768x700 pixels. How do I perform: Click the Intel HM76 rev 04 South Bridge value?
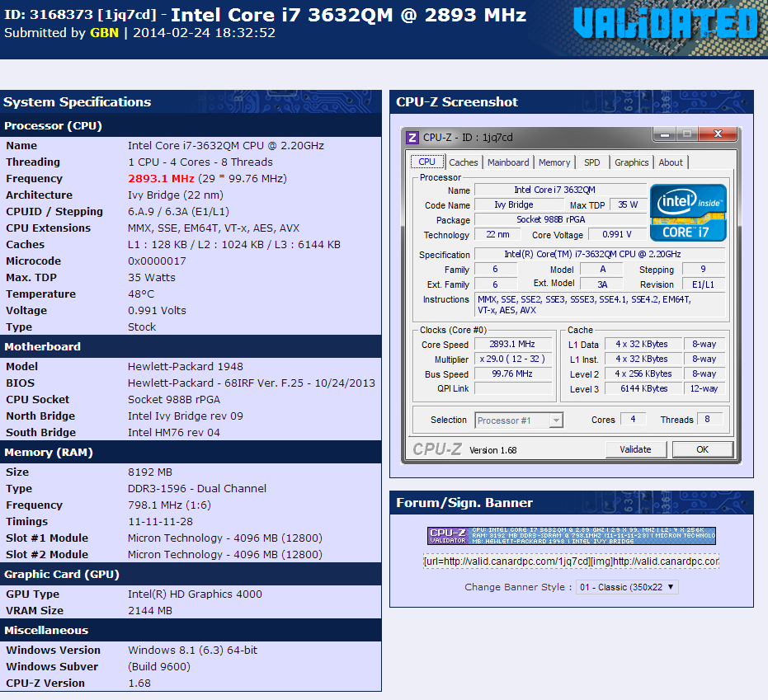click(174, 433)
